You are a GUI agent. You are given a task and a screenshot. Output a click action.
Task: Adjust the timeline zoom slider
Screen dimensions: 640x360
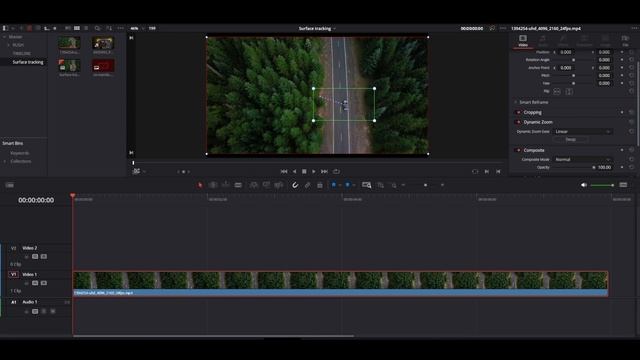(425, 185)
